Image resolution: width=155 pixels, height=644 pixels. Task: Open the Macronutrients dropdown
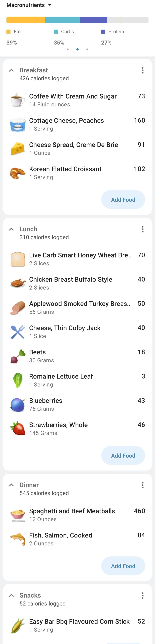(x=29, y=5)
